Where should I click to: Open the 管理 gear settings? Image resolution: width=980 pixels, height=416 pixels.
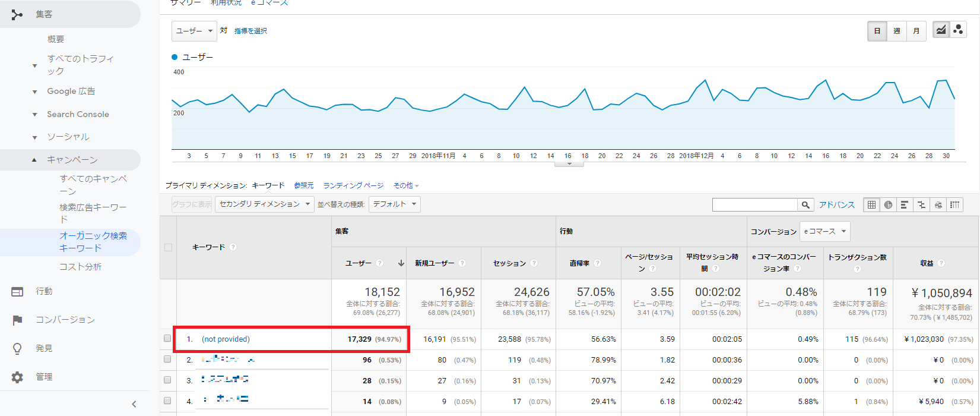click(18, 377)
